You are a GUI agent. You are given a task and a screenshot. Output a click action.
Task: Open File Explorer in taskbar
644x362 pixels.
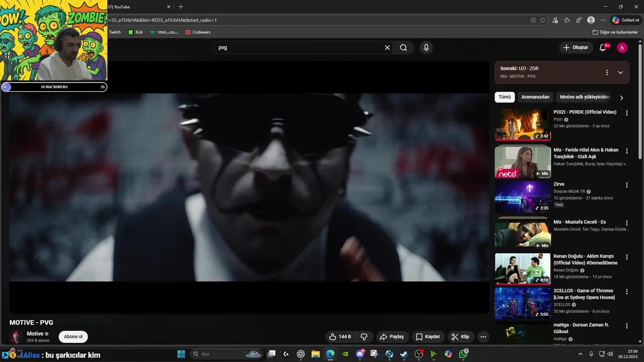pyautogui.click(x=315, y=354)
